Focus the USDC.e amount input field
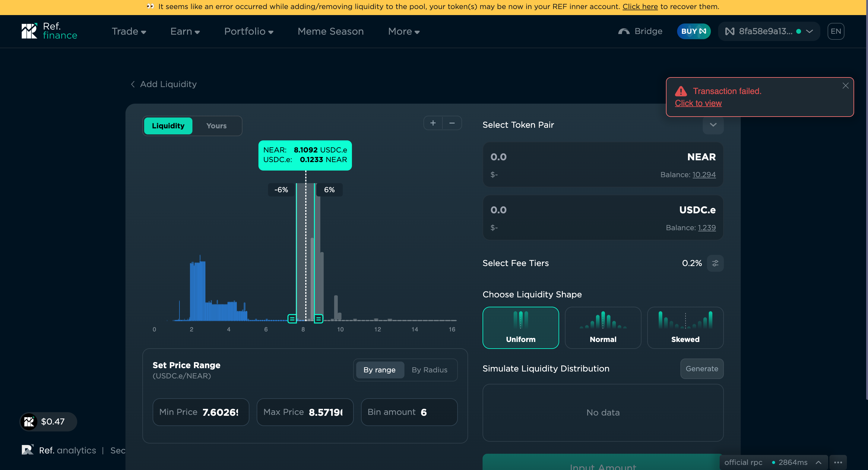The image size is (868, 470). pos(603,218)
